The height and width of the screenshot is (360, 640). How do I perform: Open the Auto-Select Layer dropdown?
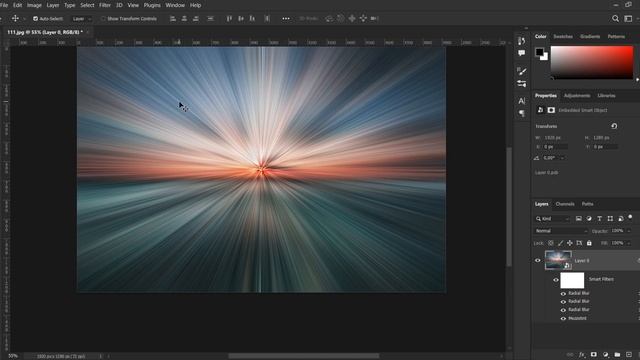coord(82,18)
